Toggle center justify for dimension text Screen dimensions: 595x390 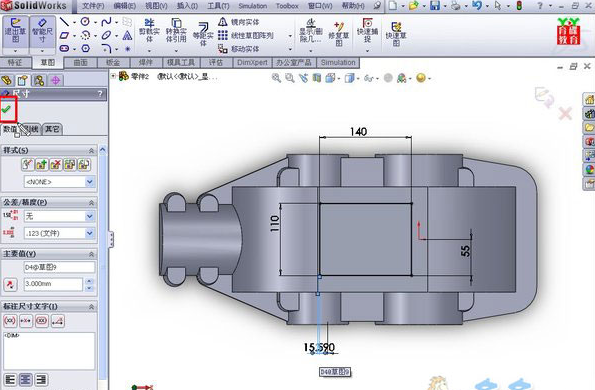(26, 379)
